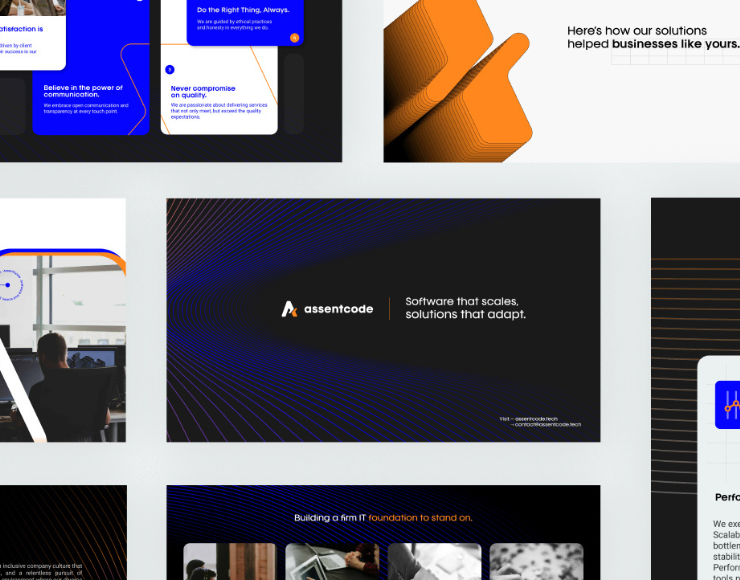Open the laptop photo thumbnail, second in the row
This screenshot has height=580, width=740.
(x=332, y=562)
